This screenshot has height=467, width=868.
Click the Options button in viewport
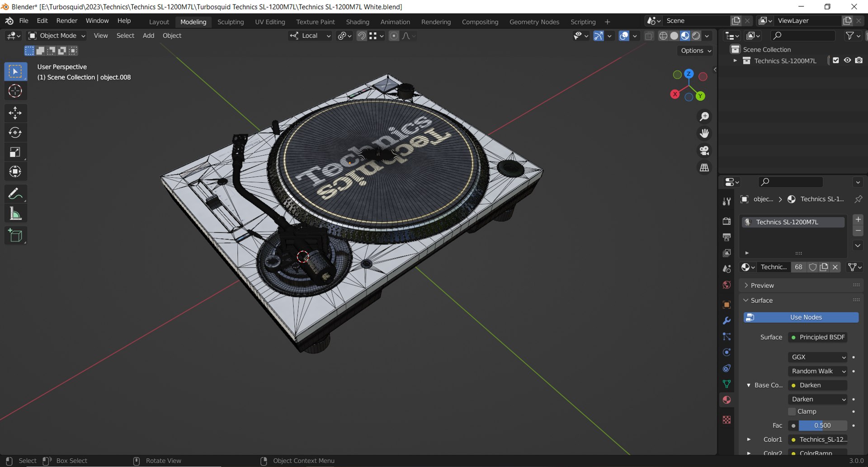[x=695, y=51]
